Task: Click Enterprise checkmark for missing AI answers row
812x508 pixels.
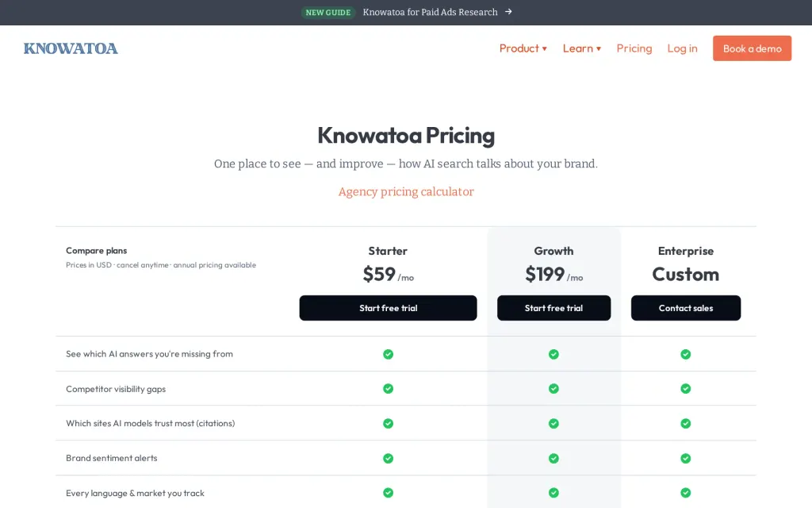Action: [x=686, y=354]
